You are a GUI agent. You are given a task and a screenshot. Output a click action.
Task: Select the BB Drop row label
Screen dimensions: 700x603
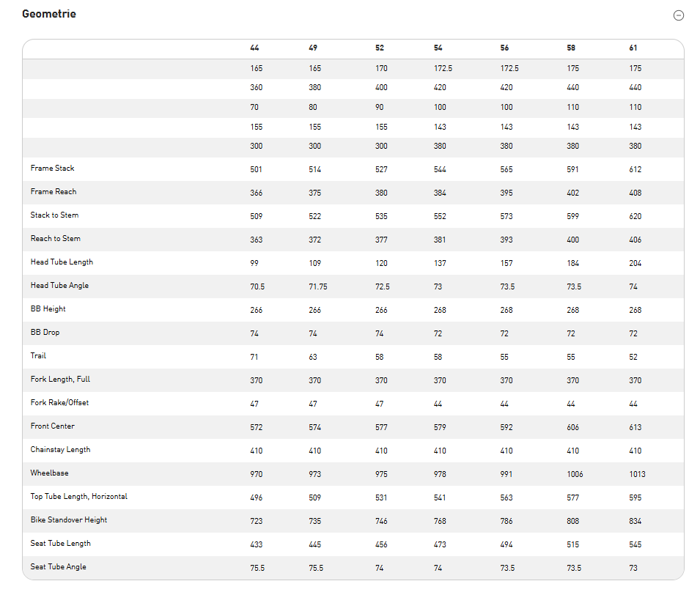coord(45,333)
